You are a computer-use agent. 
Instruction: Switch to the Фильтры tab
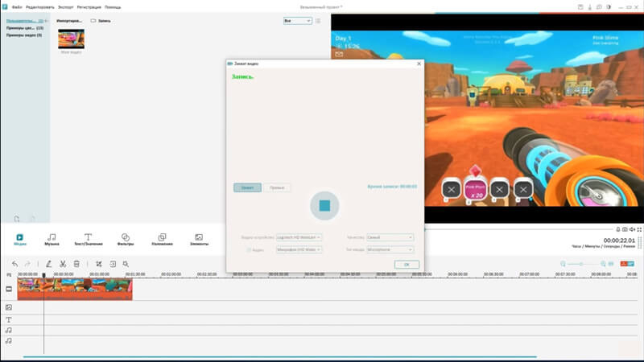click(x=126, y=240)
